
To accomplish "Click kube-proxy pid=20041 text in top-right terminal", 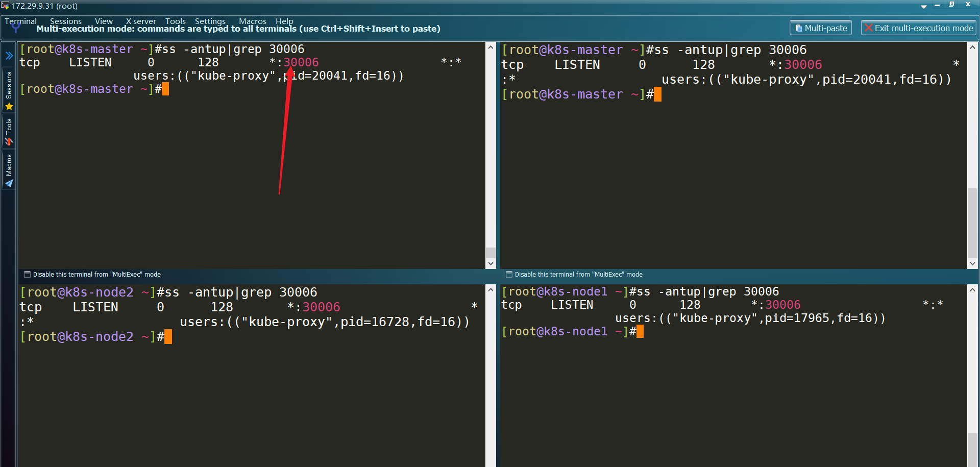I will point(806,80).
